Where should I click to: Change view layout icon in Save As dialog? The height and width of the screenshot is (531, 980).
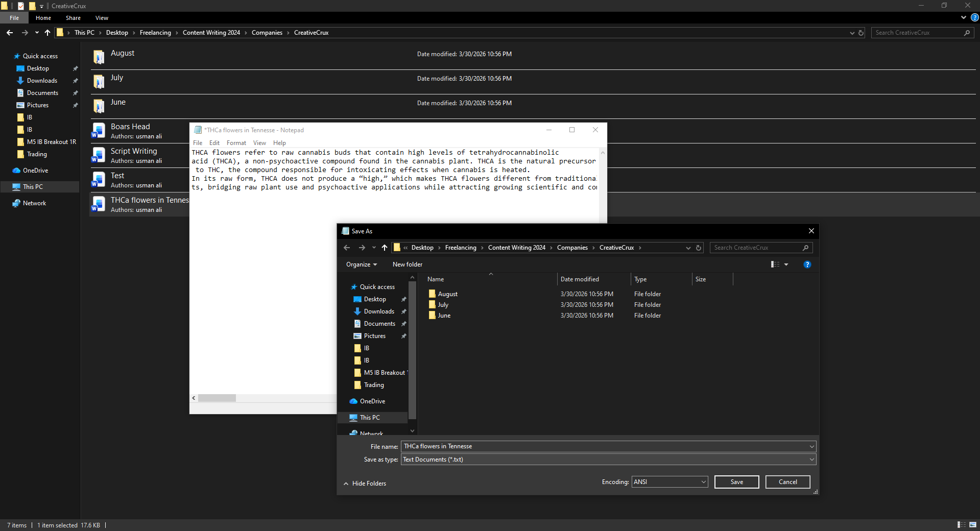pyautogui.click(x=775, y=264)
